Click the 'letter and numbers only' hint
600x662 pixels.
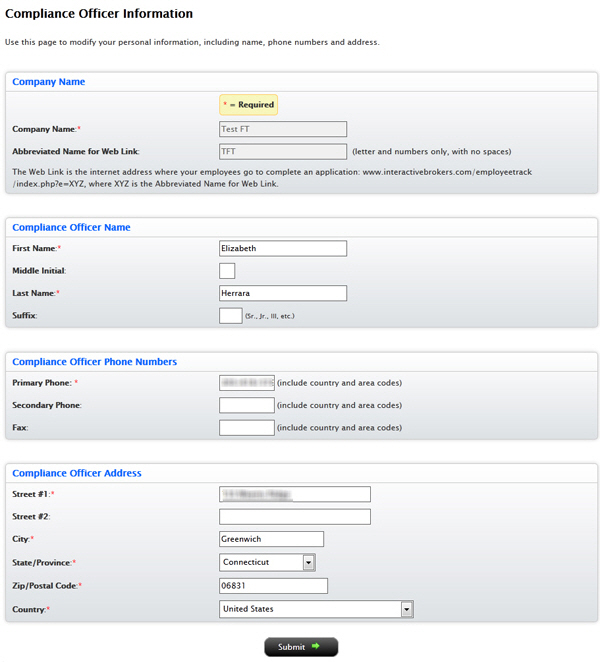[x=432, y=152]
